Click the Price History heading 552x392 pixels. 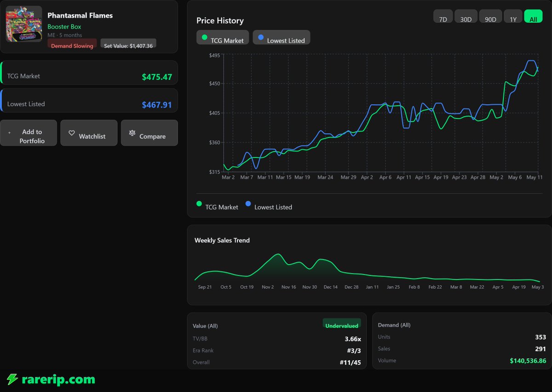[220, 21]
